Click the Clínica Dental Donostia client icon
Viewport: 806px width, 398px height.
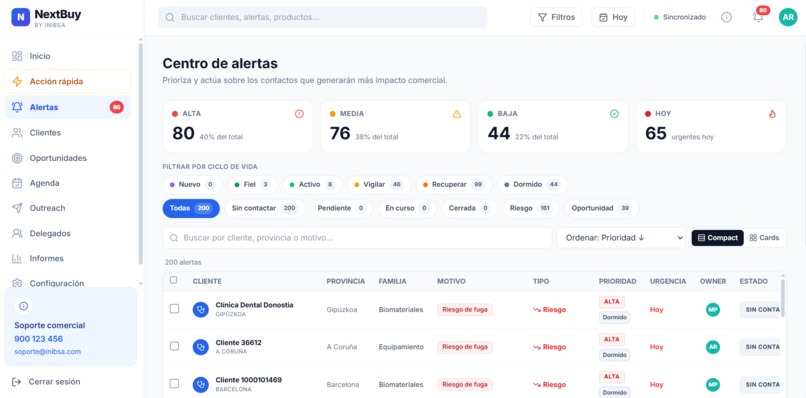(200, 310)
